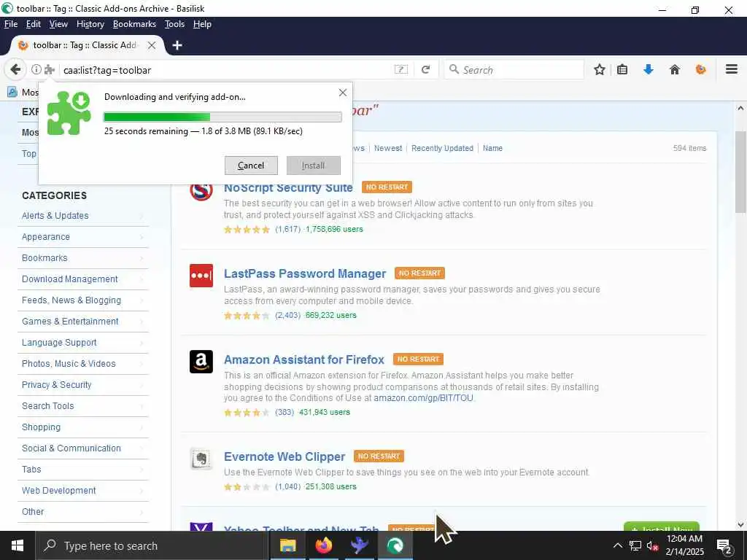Viewport: 747px width, 560px height.
Task: Click Windows taskbar search box
Action: (152, 545)
